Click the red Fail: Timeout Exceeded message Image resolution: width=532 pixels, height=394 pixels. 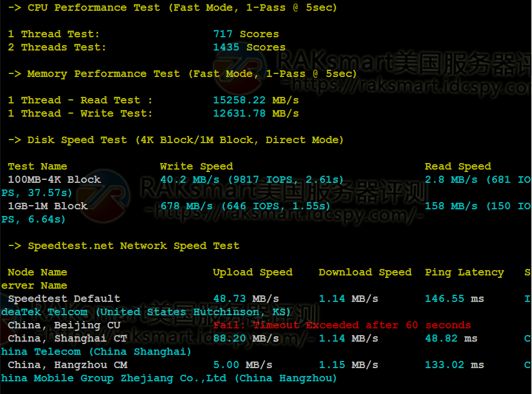pyautogui.click(x=342, y=325)
